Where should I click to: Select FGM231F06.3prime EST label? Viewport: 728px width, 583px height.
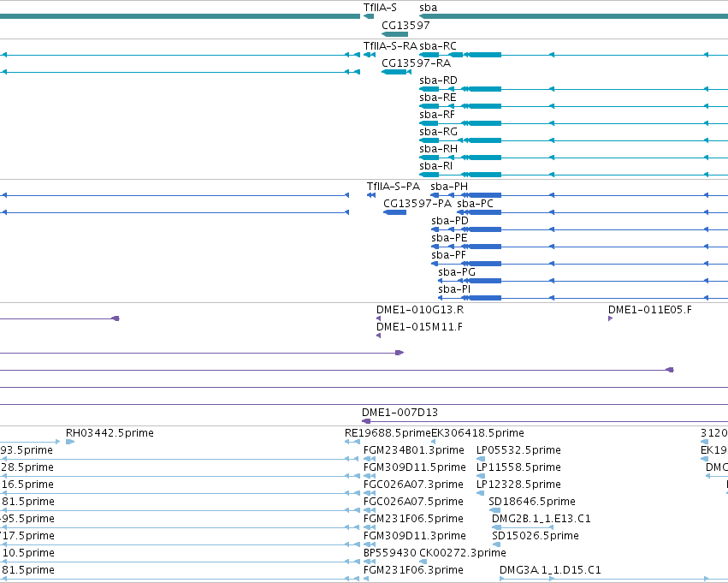coord(413,570)
